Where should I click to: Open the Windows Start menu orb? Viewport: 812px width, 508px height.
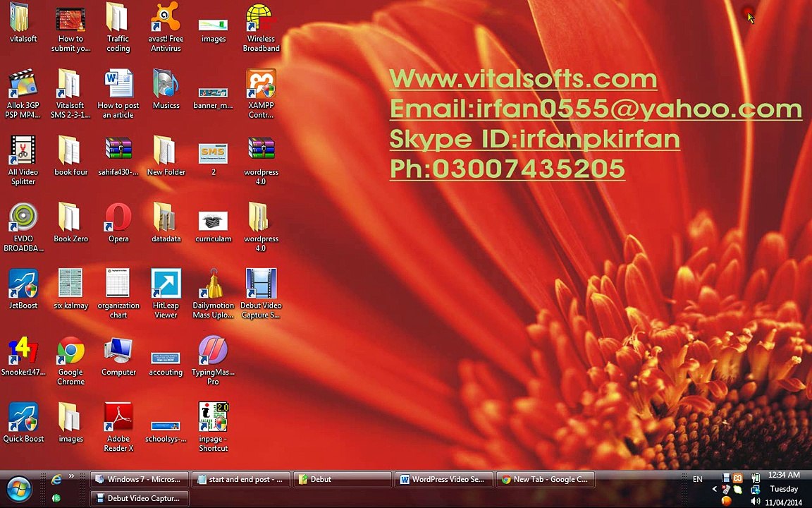pyautogui.click(x=18, y=488)
